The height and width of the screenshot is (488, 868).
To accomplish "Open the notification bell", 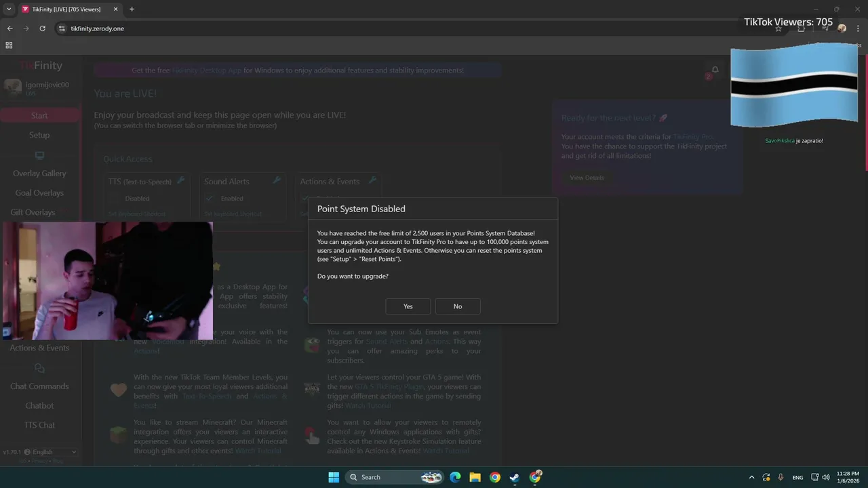I will point(715,70).
